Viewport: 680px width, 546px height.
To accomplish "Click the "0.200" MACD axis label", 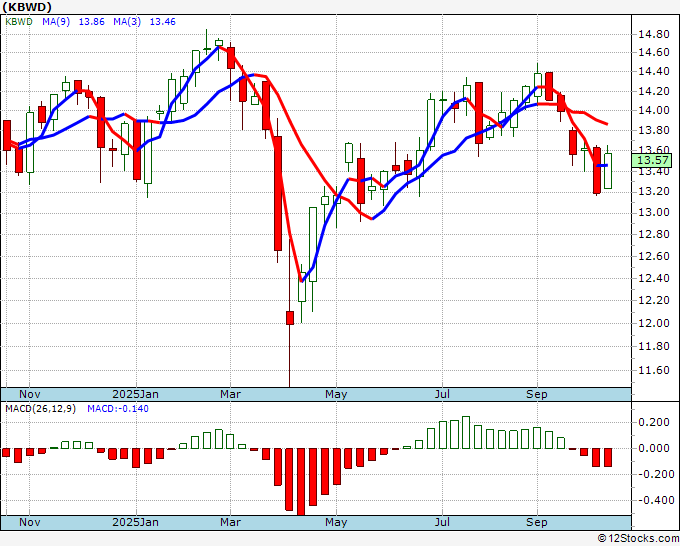I will coord(654,422).
